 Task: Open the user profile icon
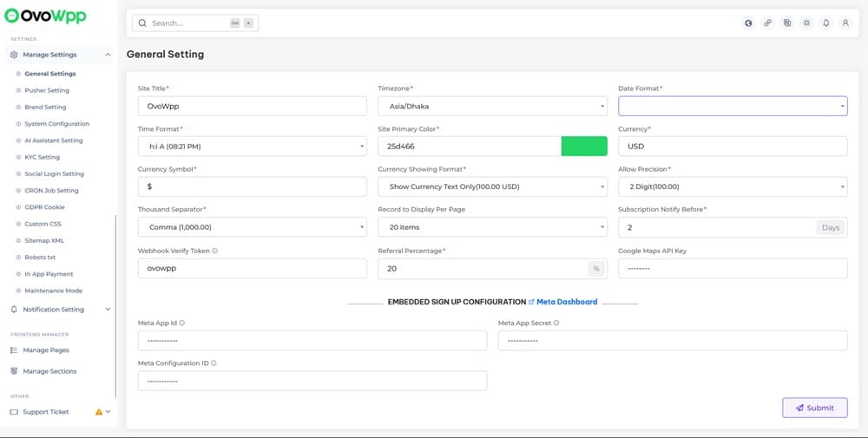pyautogui.click(x=845, y=23)
